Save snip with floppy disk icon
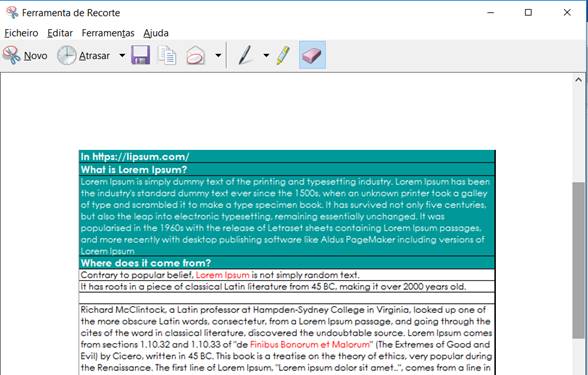This screenshot has height=375, width=588. pyautogui.click(x=141, y=55)
